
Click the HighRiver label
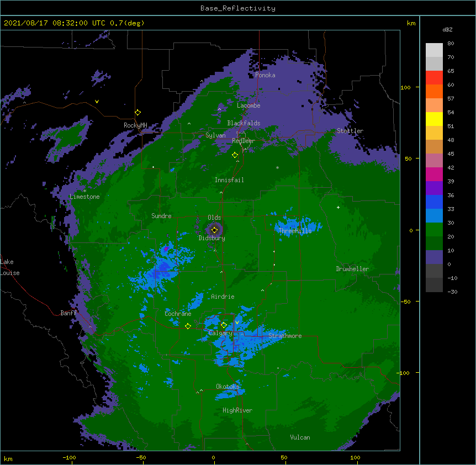(237, 410)
